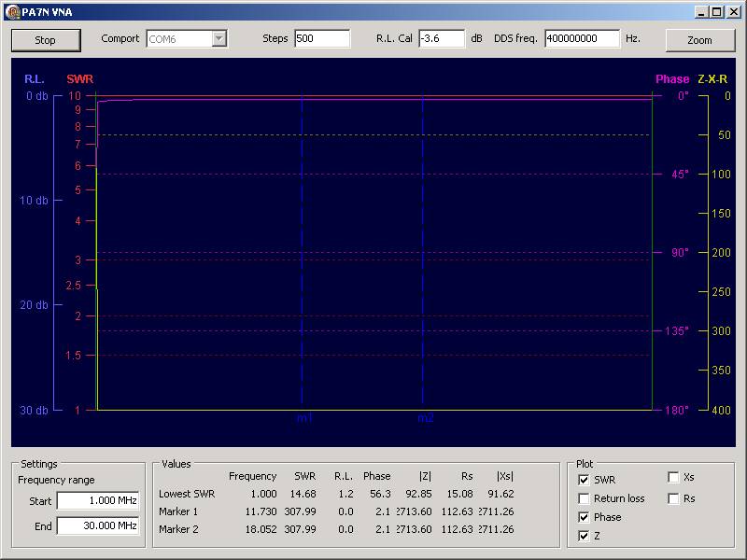Screen dimensions: 747x560
Task: Maximize the PA7N VNA window
Action: tap(717, 11)
